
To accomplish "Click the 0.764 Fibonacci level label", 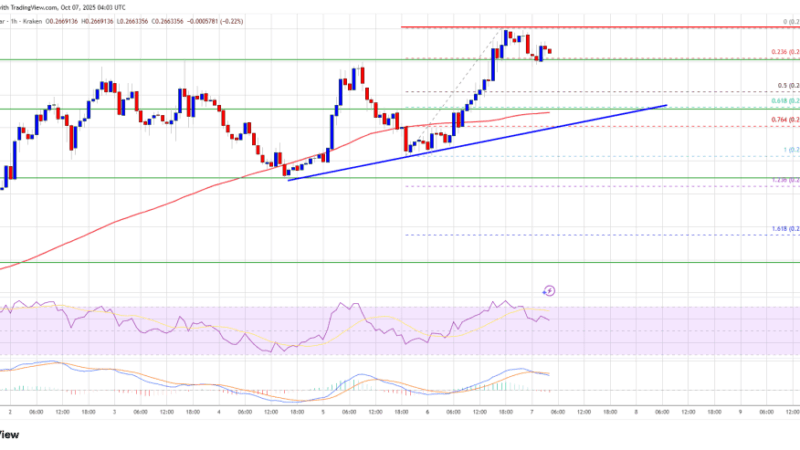I will (783, 121).
